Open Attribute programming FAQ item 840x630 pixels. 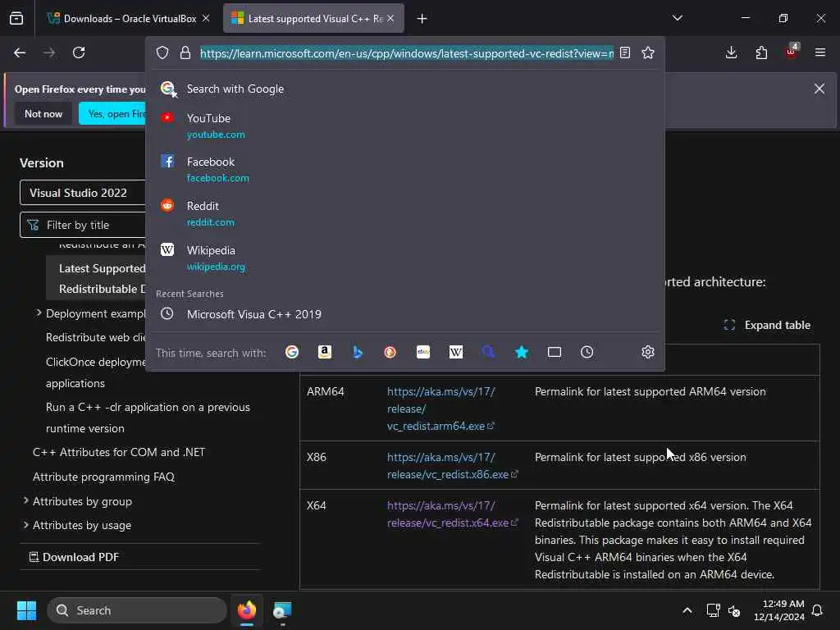coord(103,477)
